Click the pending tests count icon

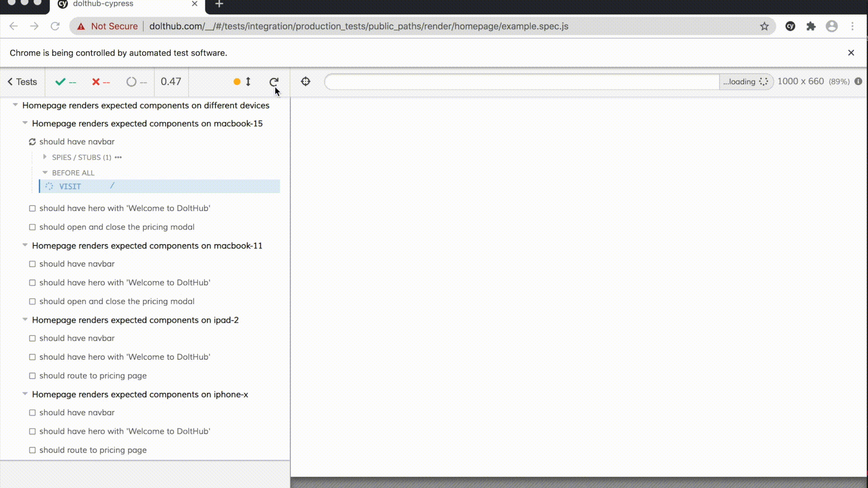(132, 82)
